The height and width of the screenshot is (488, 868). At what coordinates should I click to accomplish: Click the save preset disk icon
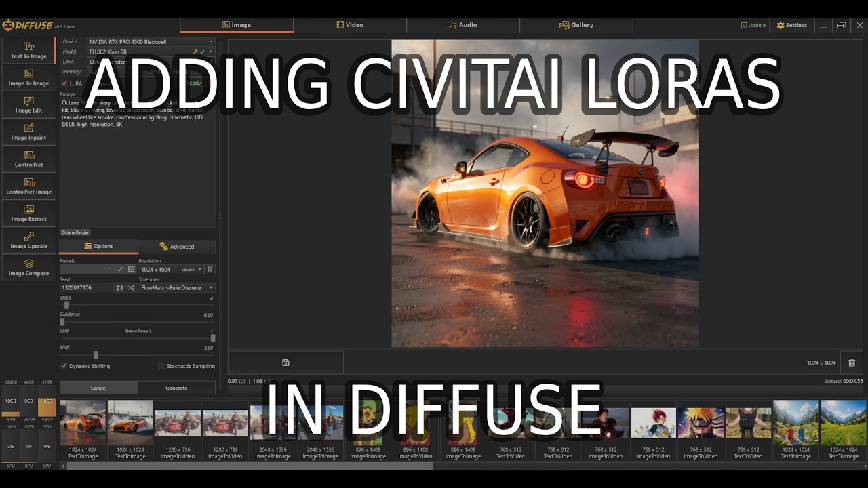pyautogui.click(x=131, y=269)
